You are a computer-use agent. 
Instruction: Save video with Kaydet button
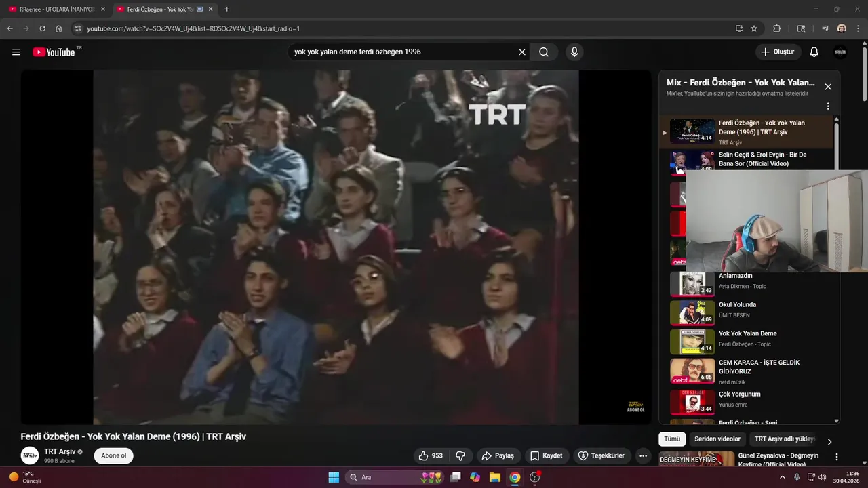[x=547, y=455]
